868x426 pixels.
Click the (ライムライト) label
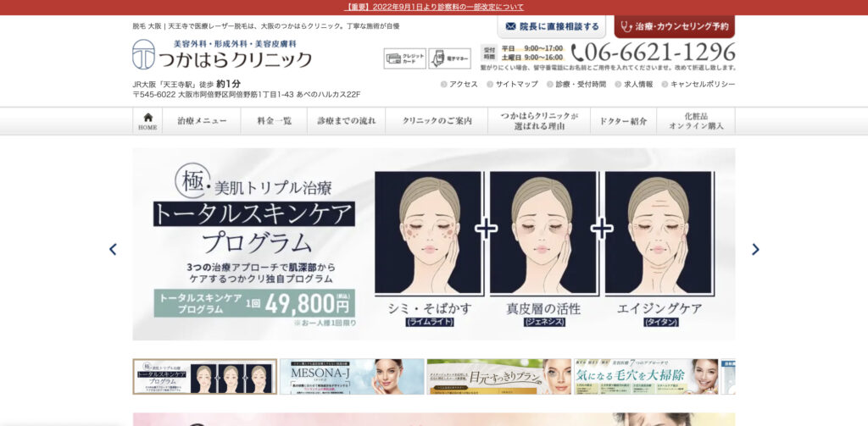pos(430,322)
